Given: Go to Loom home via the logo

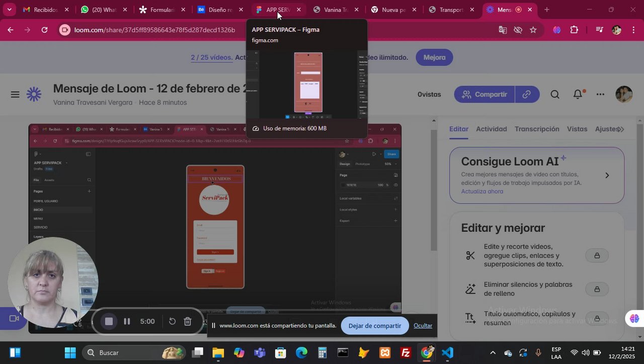Looking at the screenshot, I should (x=34, y=94).
